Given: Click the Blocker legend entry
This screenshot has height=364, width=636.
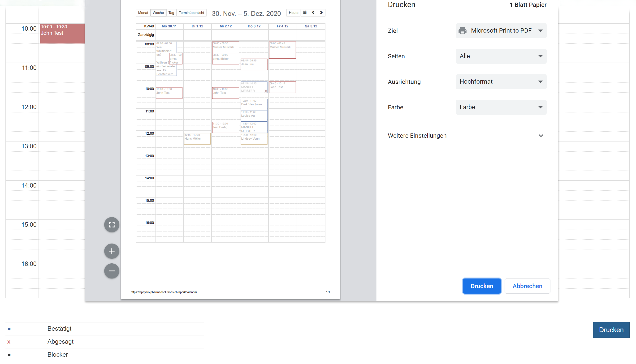Looking at the screenshot, I should click(x=57, y=355).
